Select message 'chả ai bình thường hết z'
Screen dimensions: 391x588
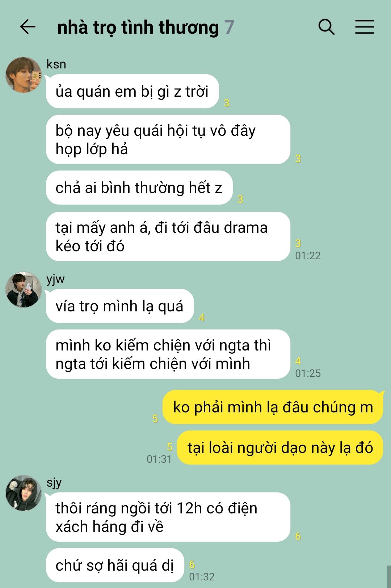pyautogui.click(x=139, y=188)
